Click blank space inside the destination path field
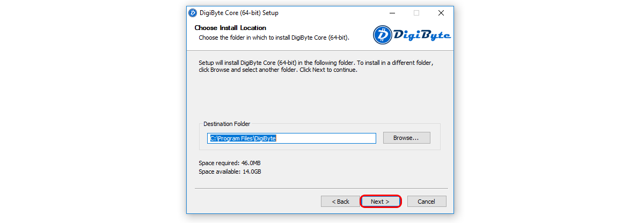This screenshot has height=223, width=644. [327, 138]
